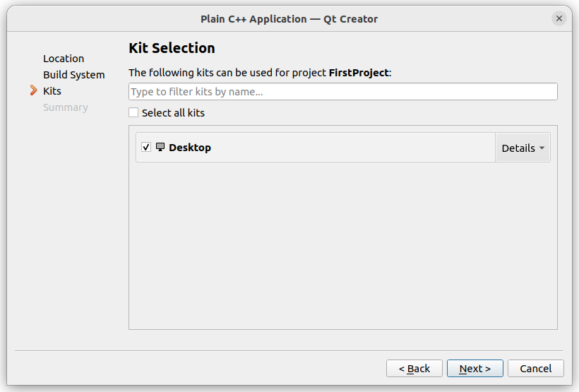Uncheck the Desktop kit checkbox

[x=146, y=147]
